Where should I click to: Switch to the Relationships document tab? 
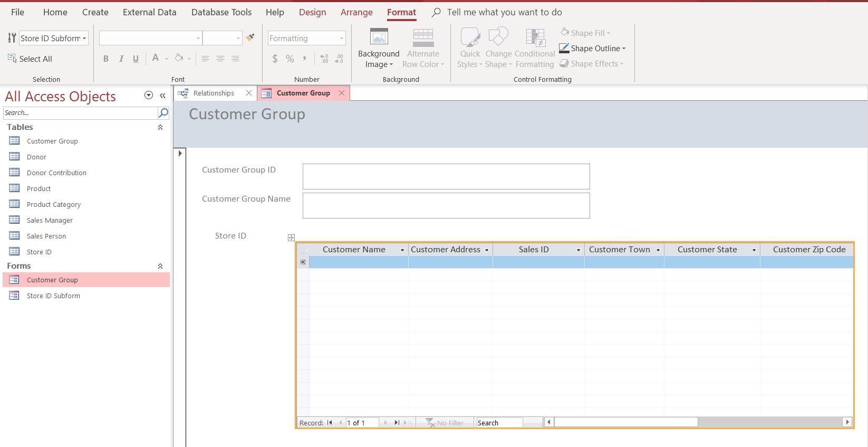click(x=214, y=93)
